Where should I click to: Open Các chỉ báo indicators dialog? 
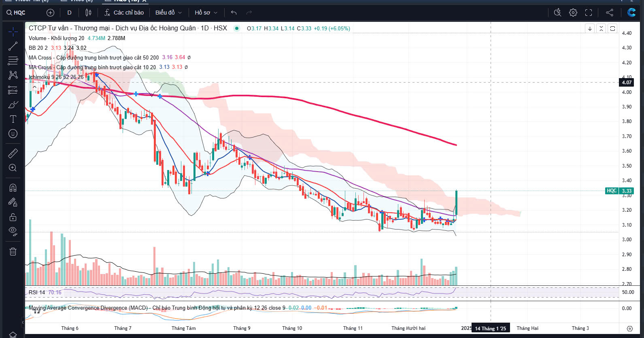[124, 13]
